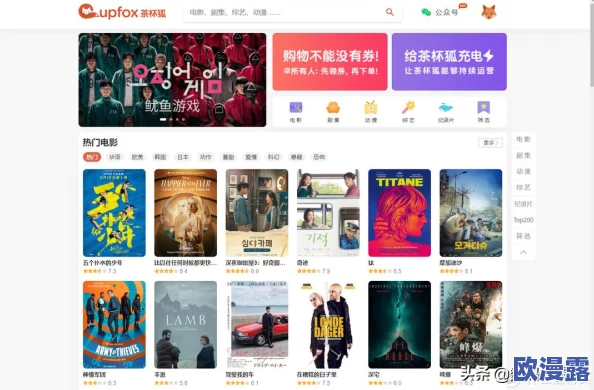
Task: Select the 恐怖 filter tab
Action: pyautogui.click(x=319, y=157)
